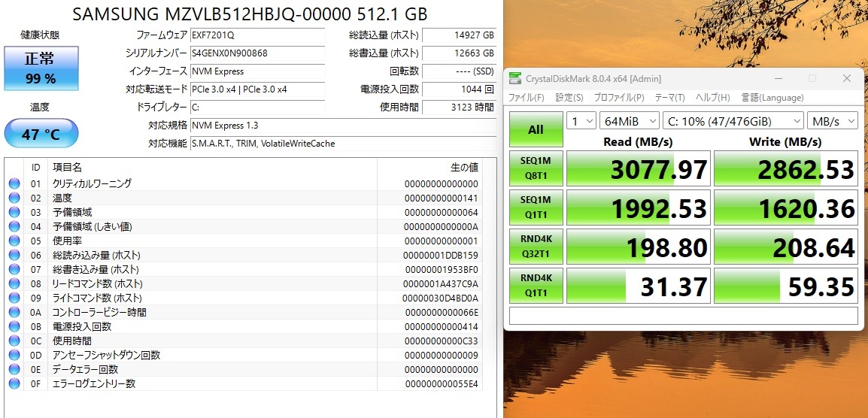
Task: Click the blue status orb for row 0E
Action: pos(14,370)
